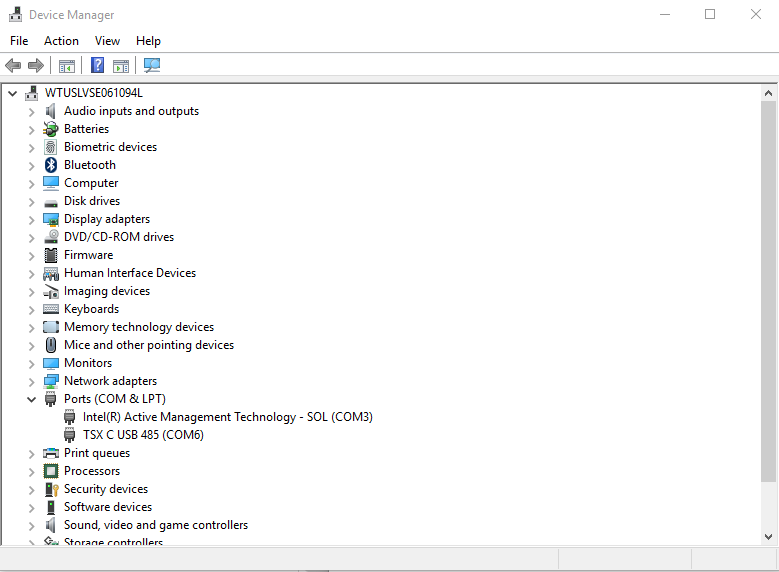Expand the Display adapters chevron

point(31,220)
